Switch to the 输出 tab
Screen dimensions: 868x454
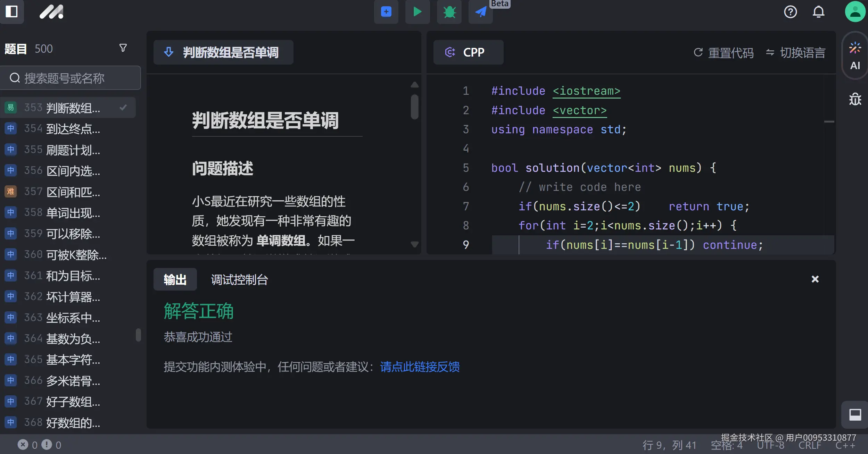[175, 279]
